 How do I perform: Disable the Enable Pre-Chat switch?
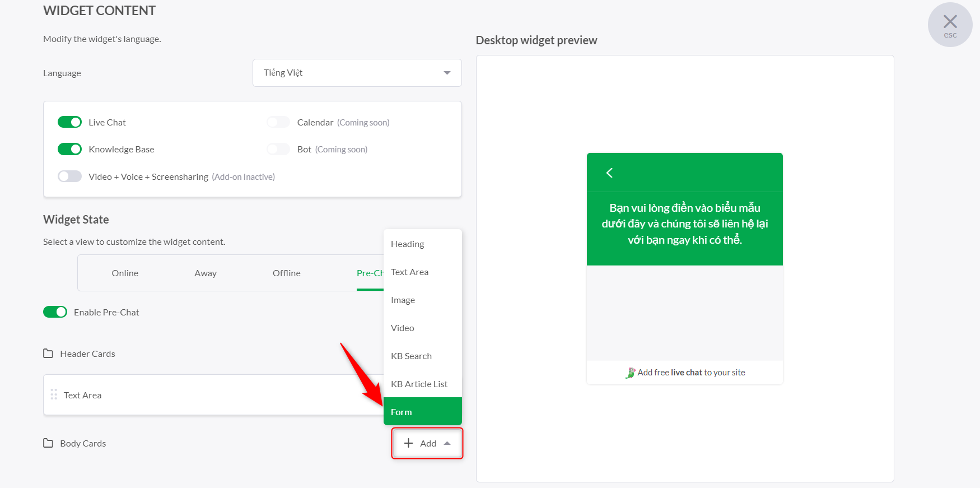55,312
